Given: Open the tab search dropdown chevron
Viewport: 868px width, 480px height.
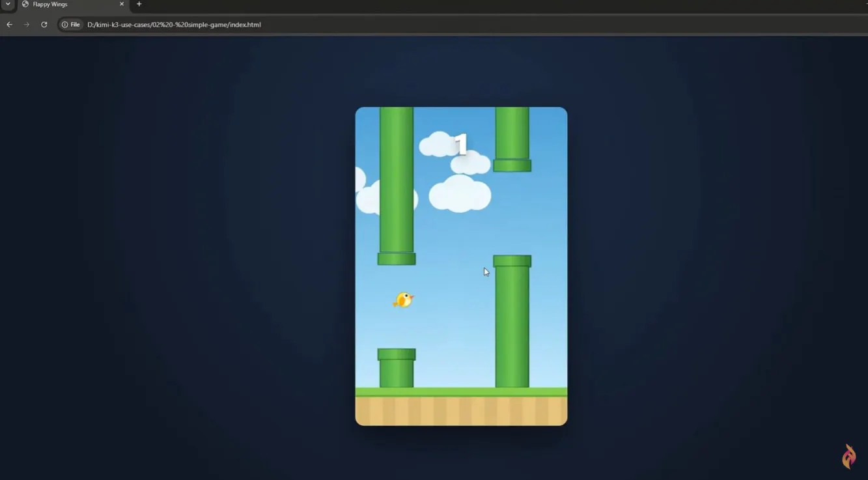Looking at the screenshot, I should [x=8, y=5].
